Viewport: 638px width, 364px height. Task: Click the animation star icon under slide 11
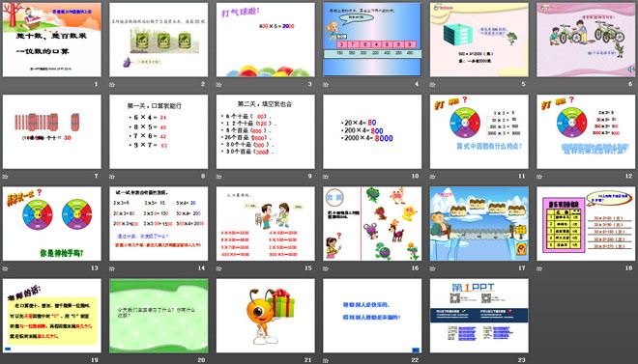click(432, 177)
